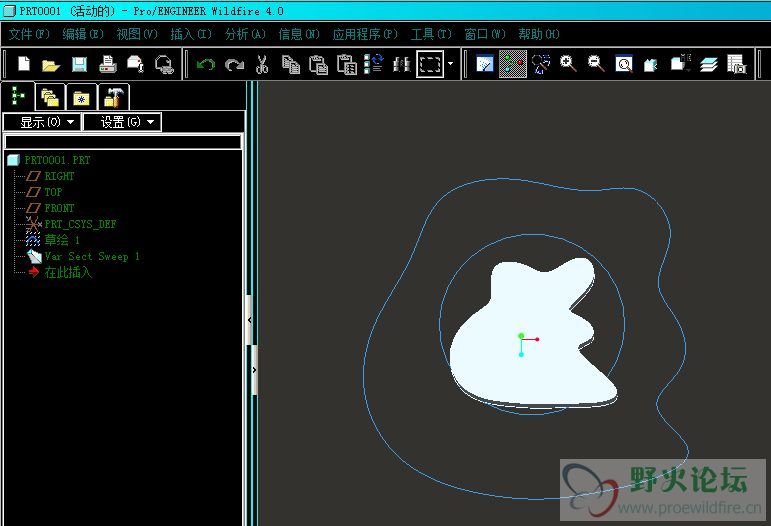Open the 窗口(W) menu
The width and height of the screenshot is (771, 526).
click(485, 34)
